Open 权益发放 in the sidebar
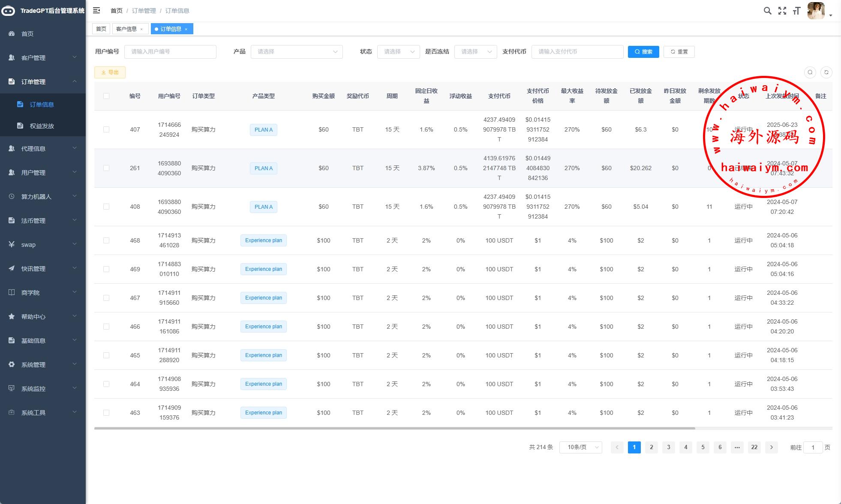 (x=42, y=126)
